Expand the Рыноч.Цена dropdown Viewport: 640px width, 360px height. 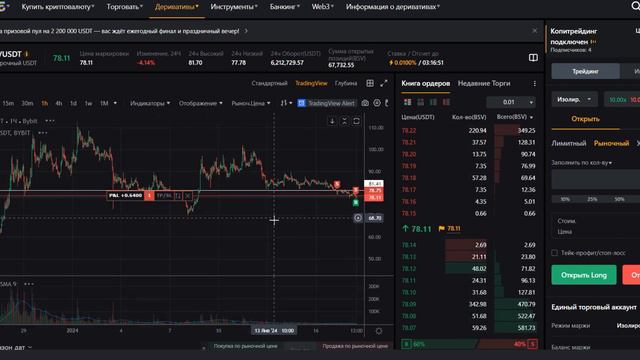pyautogui.click(x=251, y=103)
